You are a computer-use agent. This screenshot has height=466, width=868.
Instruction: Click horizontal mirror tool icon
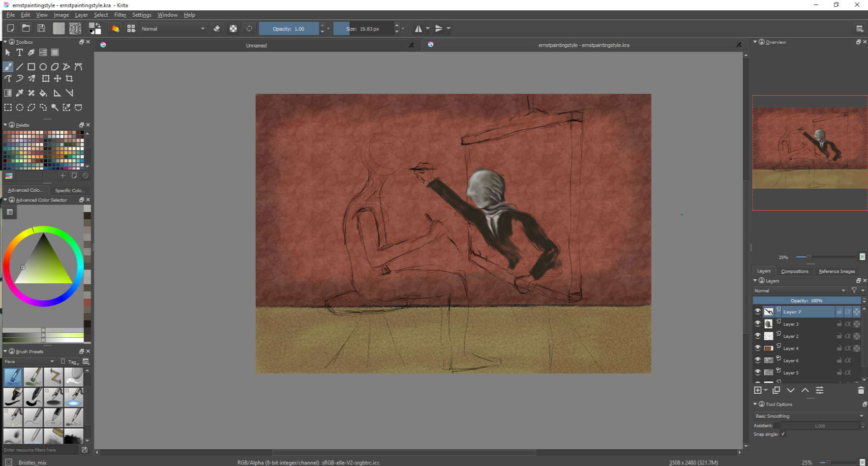tap(419, 29)
